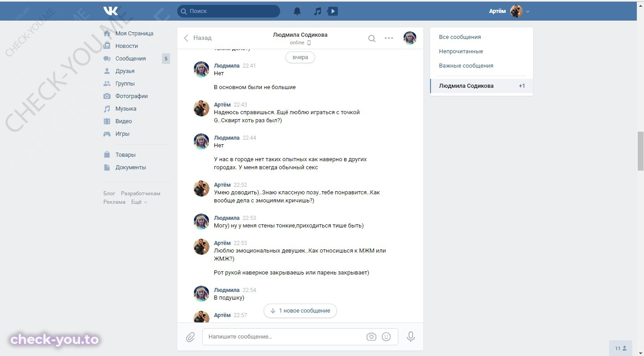Attach a file with the paperclip icon
Image resolution: width=644 pixels, height=356 pixels.
click(x=191, y=337)
